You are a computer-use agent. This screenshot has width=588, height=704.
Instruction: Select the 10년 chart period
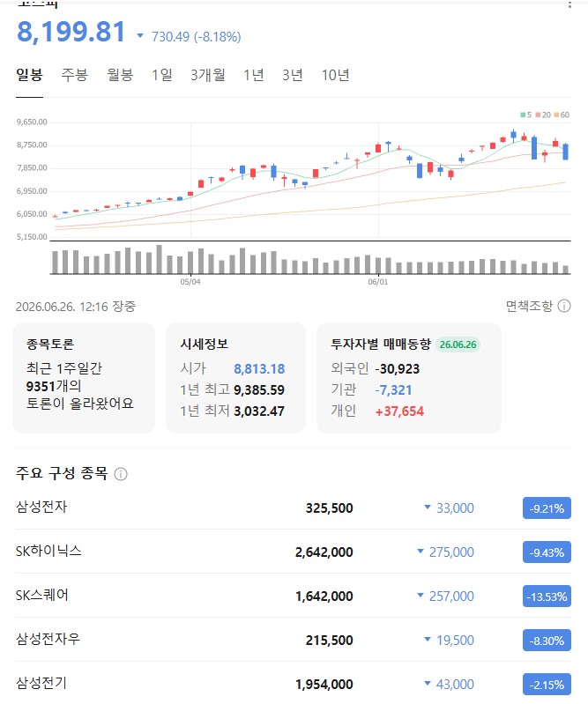pos(335,75)
